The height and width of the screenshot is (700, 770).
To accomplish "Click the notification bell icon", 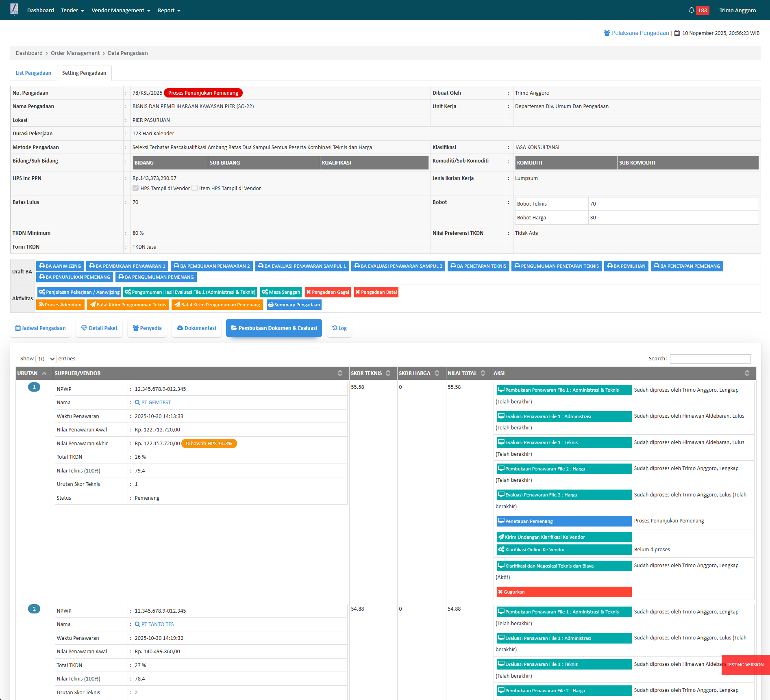I will coord(691,10).
